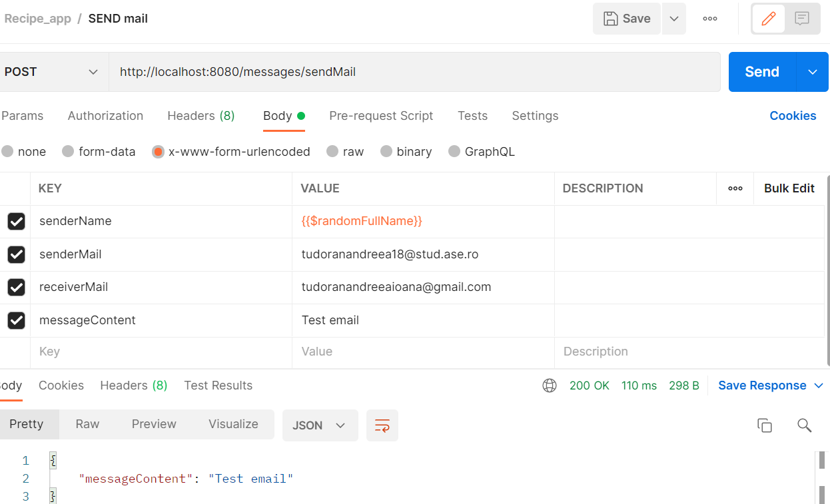The width and height of the screenshot is (830, 504).
Task: Select the none body type
Action: point(7,152)
